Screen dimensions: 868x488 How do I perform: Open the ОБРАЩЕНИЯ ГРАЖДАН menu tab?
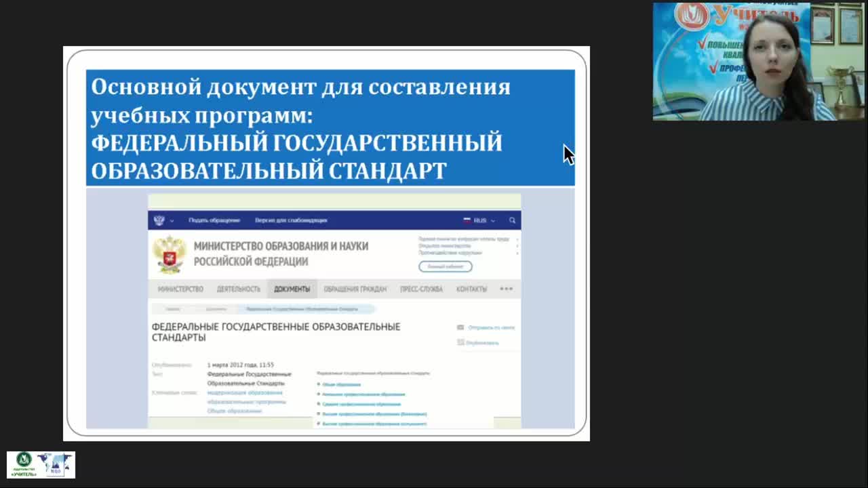[x=355, y=289]
